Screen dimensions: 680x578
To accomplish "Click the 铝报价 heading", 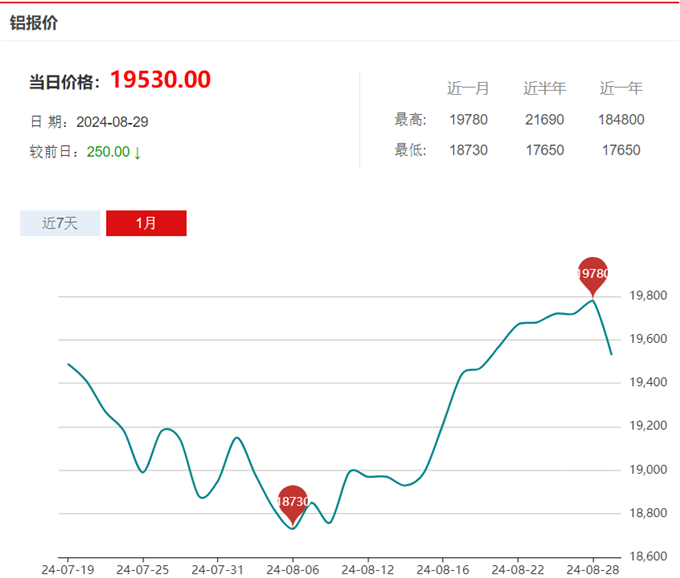I will point(34,21).
